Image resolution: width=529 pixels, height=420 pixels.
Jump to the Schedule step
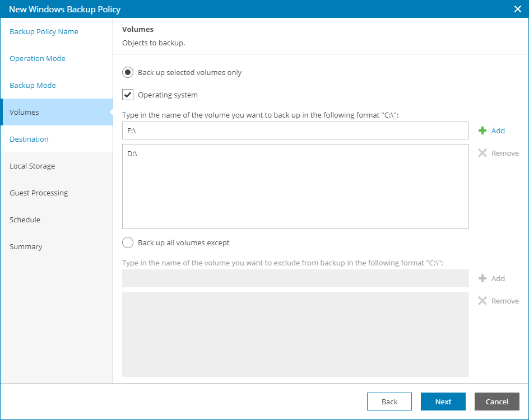(25, 220)
